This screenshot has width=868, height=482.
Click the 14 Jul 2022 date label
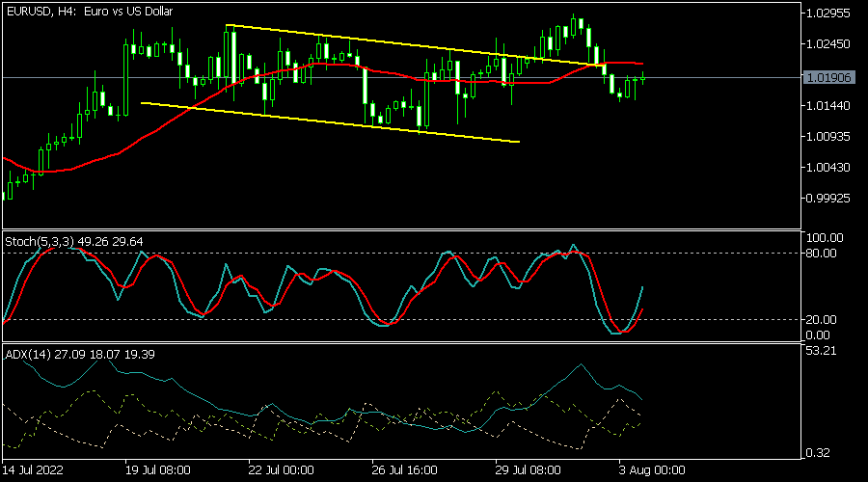[x=33, y=470]
